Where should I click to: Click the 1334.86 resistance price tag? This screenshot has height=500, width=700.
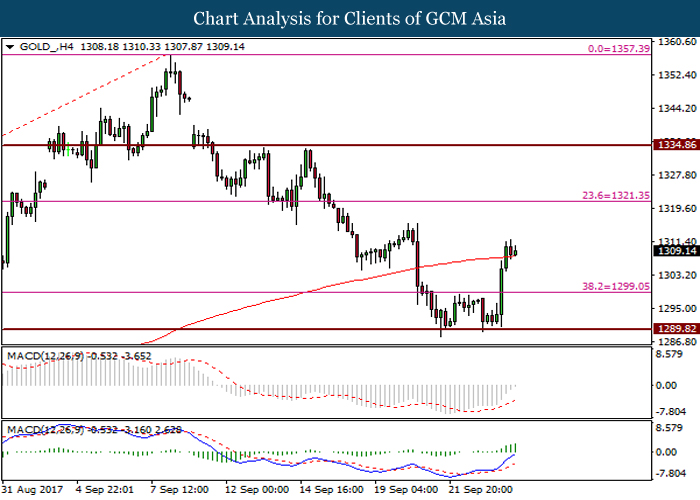[x=677, y=145]
